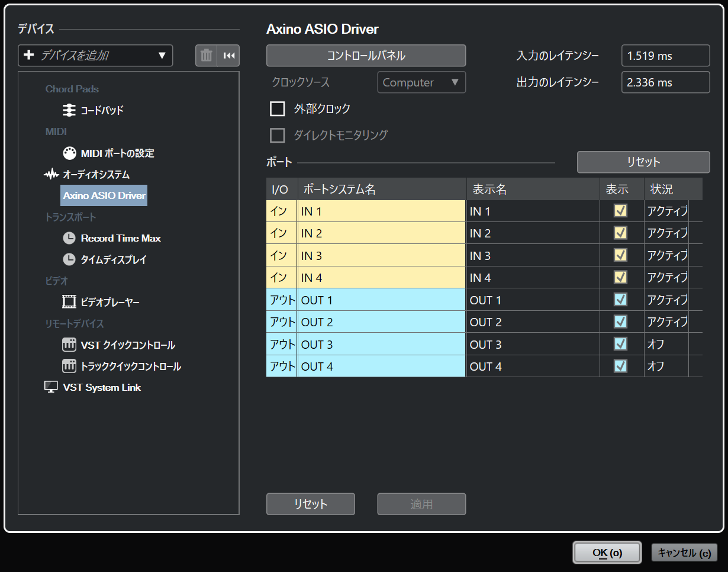Open the デバイスを追加 dropdown

click(95, 56)
